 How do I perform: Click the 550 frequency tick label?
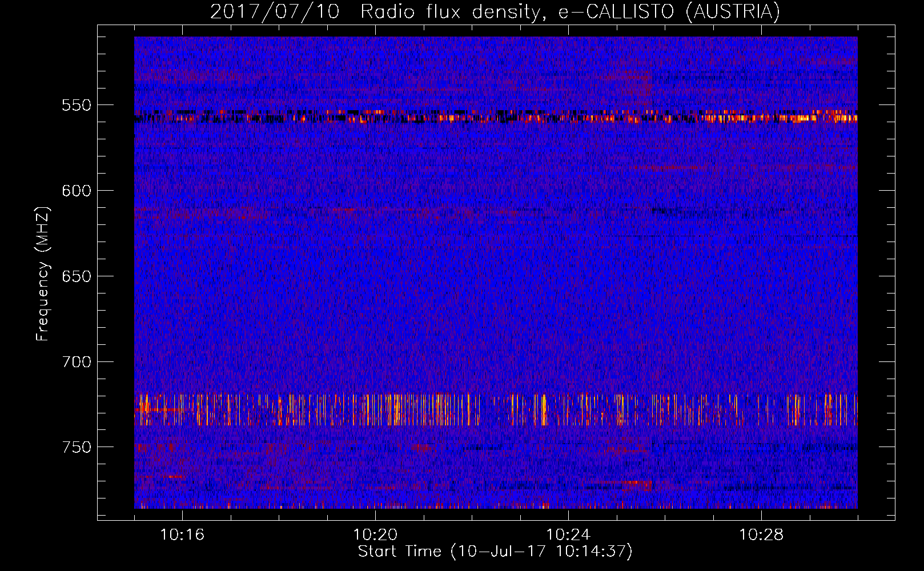[77, 105]
